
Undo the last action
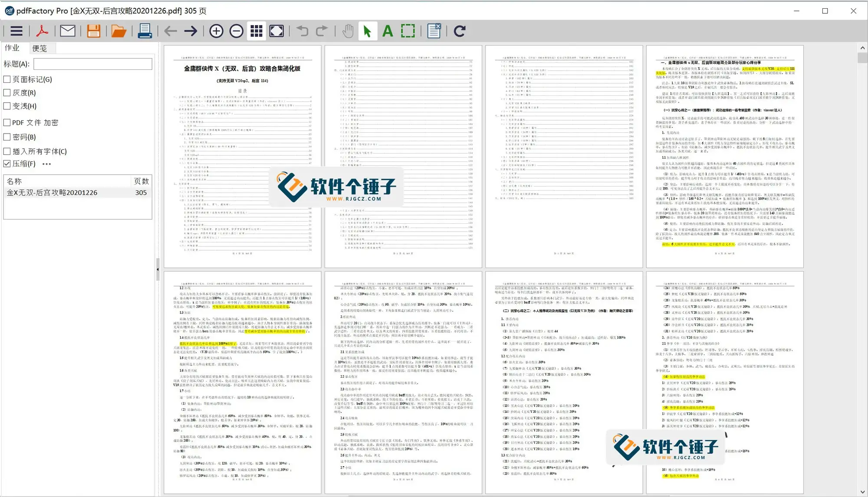click(x=302, y=31)
